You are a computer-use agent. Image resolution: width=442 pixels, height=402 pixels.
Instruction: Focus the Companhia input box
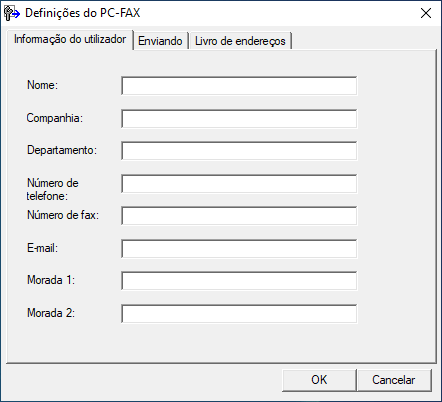(239, 118)
